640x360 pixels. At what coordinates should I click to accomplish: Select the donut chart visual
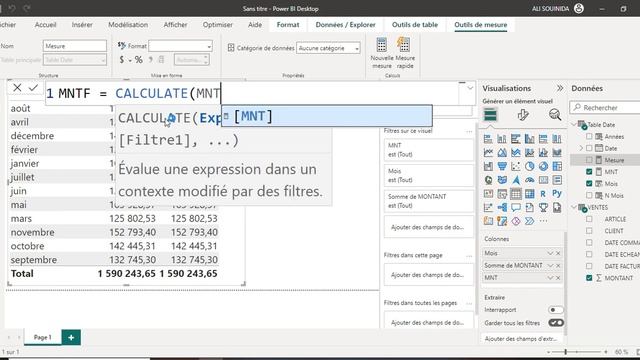pyautogui.click(x=543, y=167)
